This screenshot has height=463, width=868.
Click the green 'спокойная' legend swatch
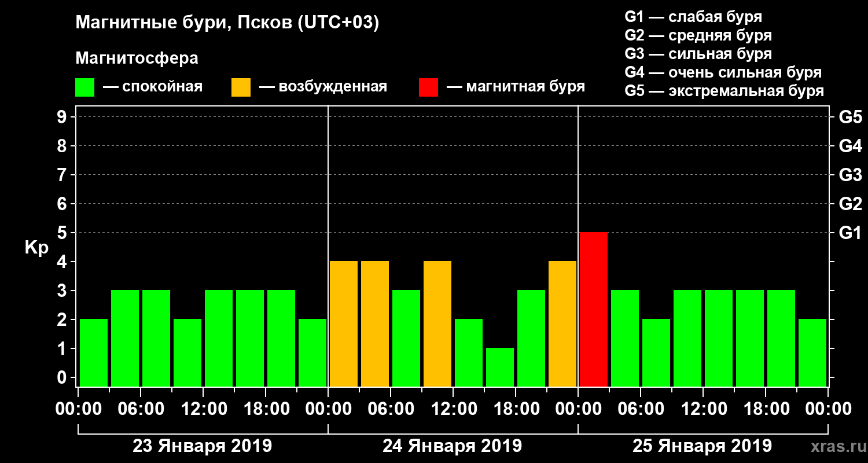coord(85,87)
